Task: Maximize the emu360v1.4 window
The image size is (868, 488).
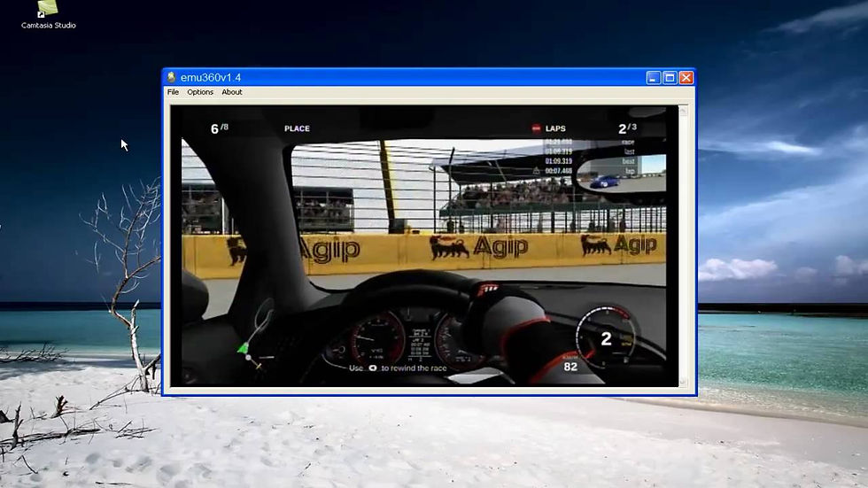Action: coord(670,77)
